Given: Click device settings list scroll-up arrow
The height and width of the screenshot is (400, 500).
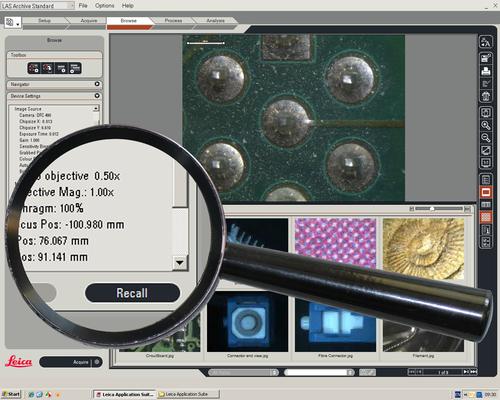Looking at the screenshot, I should [x=96, y=108].
